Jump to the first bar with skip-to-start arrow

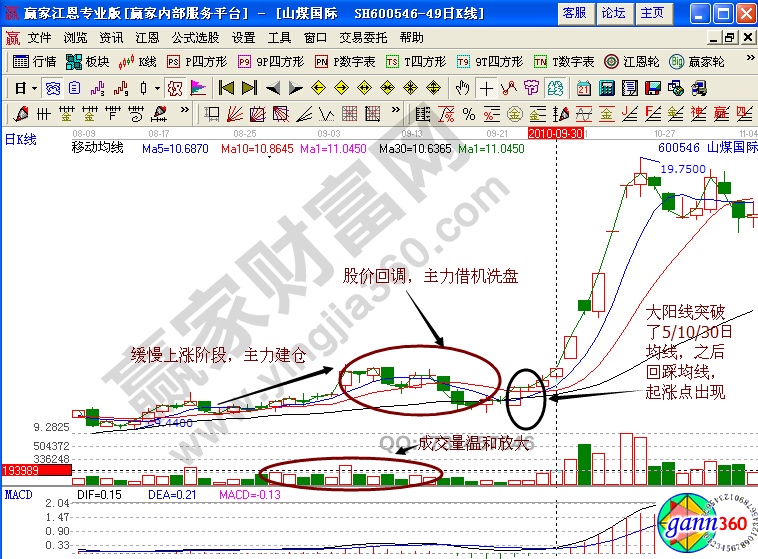pyautogui.click(x=226, y=88)
